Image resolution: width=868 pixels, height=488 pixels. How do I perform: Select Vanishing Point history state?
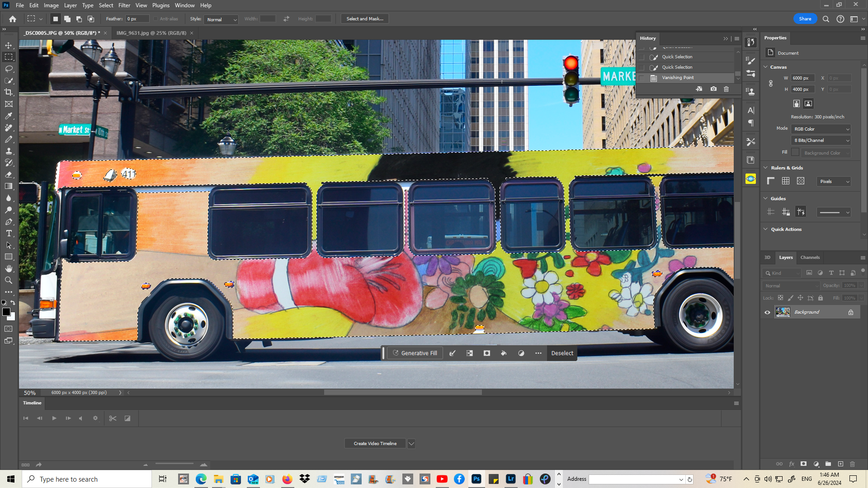pyautogui.click(x=678, y=78)
